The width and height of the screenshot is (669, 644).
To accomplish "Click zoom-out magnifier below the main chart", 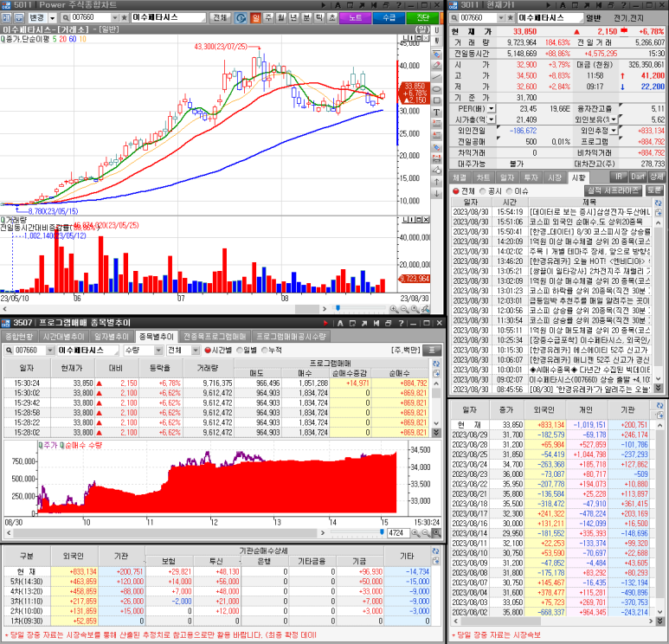I will pyautogui.click(x=404, y=309).
